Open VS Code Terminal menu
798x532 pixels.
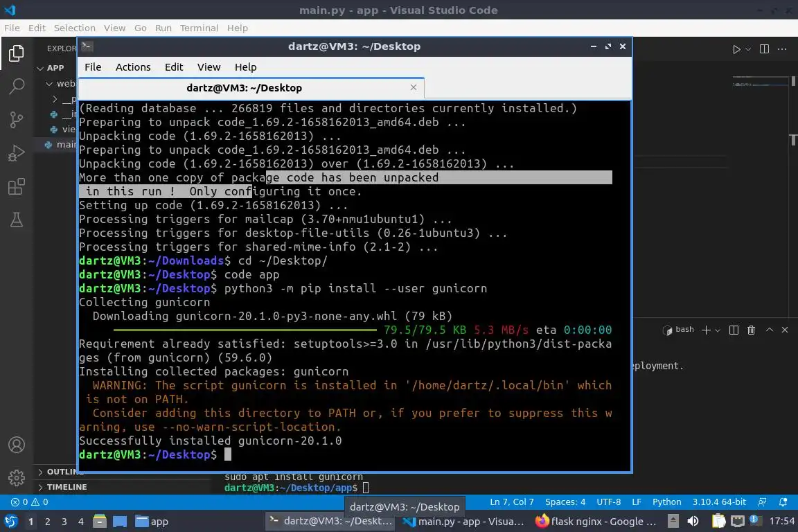(199, 28)
